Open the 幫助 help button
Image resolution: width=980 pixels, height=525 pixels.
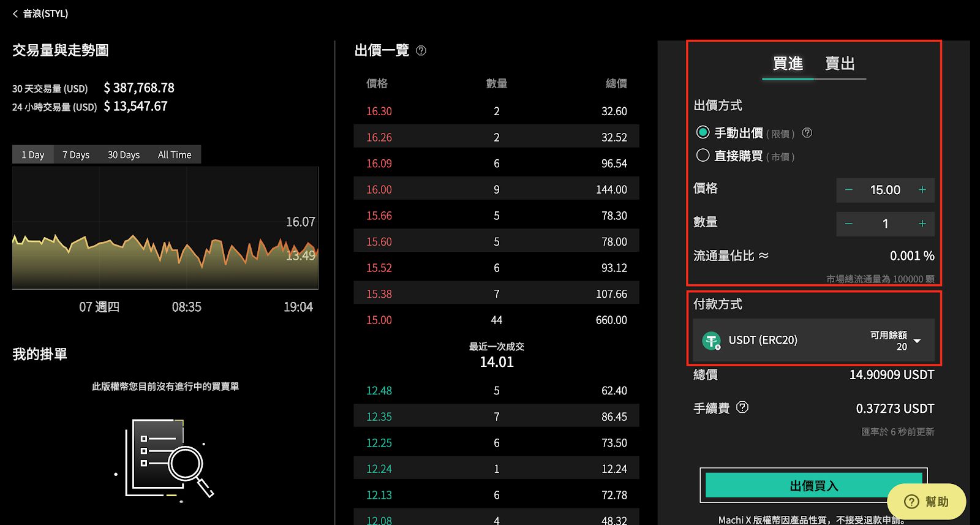click(926, 502)
